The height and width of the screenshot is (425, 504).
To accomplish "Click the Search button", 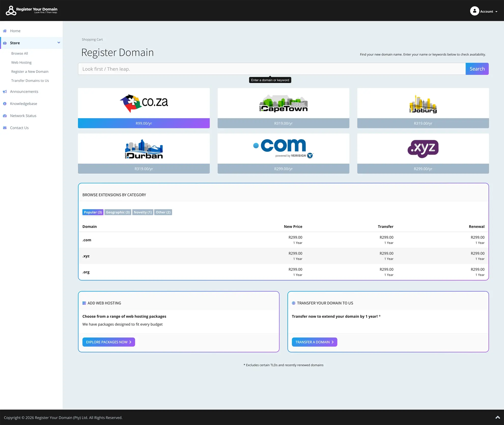I will 477,69.
